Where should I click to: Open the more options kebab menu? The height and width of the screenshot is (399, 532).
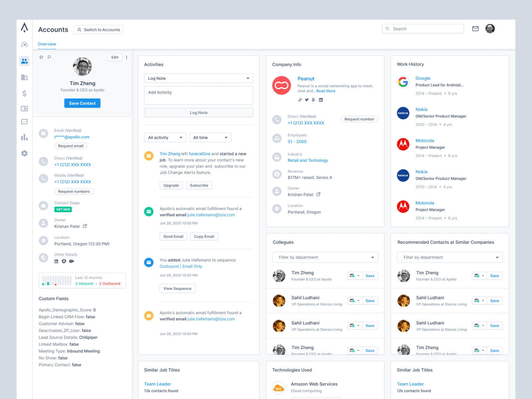pyautogui.click(x=127, y=57)
